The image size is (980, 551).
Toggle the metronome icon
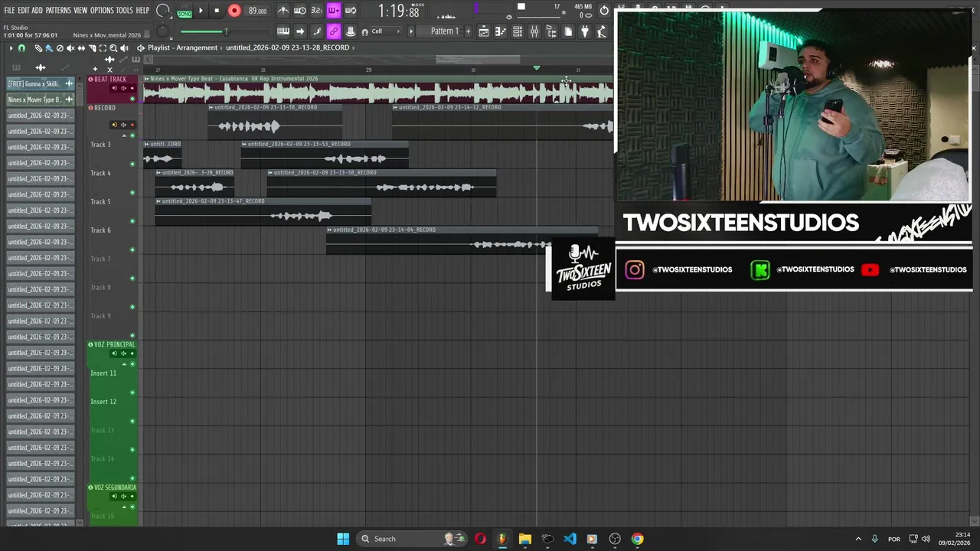283,11
